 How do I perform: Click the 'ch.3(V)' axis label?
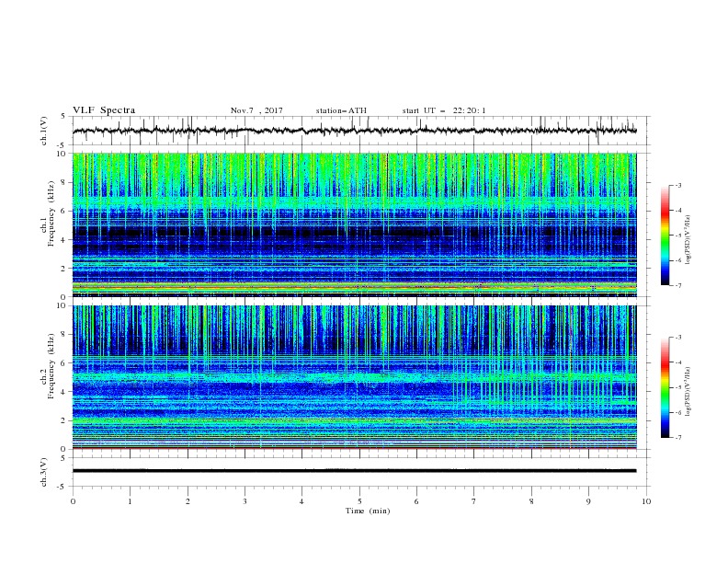pos(44,472)
